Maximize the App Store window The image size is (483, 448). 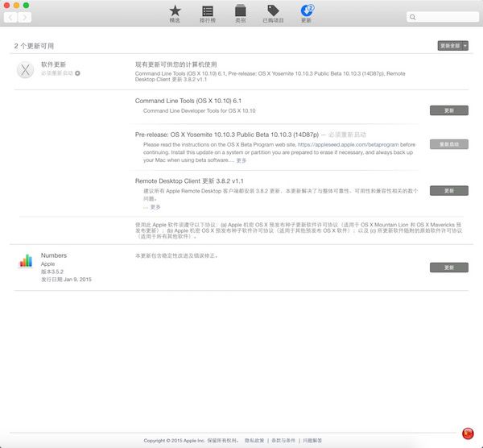27,6
